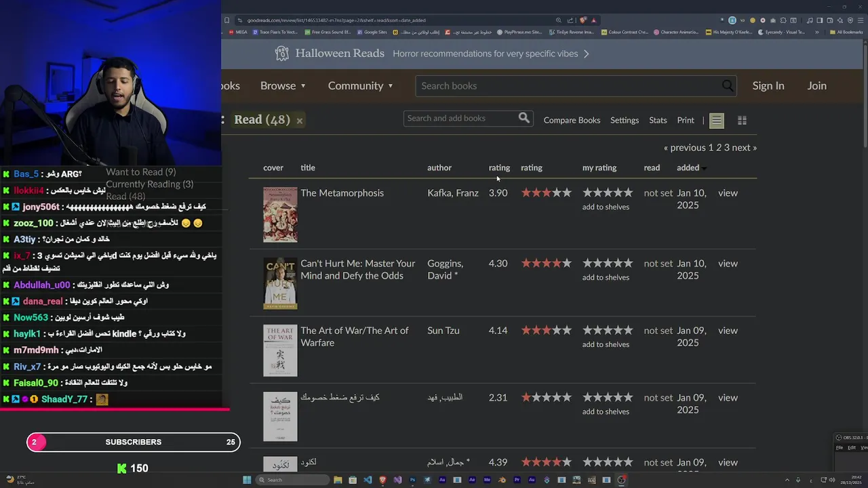Click the Halloween Reads ghost logo
The height and width of the screenshot is (488, 868).
pos(282,54)
